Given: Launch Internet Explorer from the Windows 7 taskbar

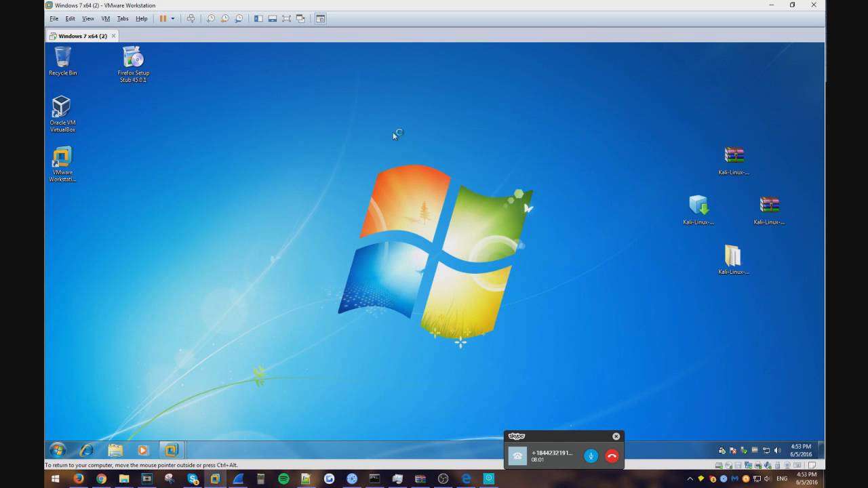Looking at the screenshot, I should click(87, 450).
